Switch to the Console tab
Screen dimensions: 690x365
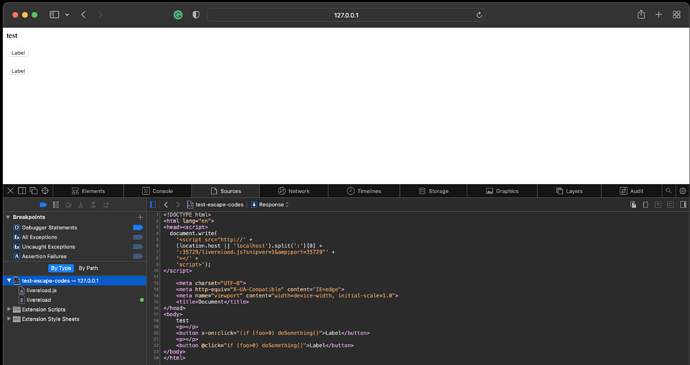[158, 191]
